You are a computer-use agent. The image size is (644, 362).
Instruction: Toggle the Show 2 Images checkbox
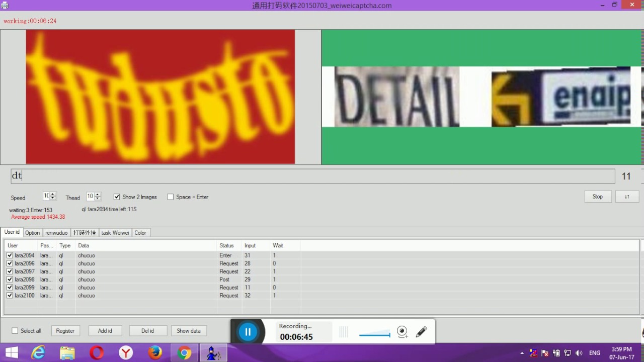pyautogui.click(x=117, y=197)
